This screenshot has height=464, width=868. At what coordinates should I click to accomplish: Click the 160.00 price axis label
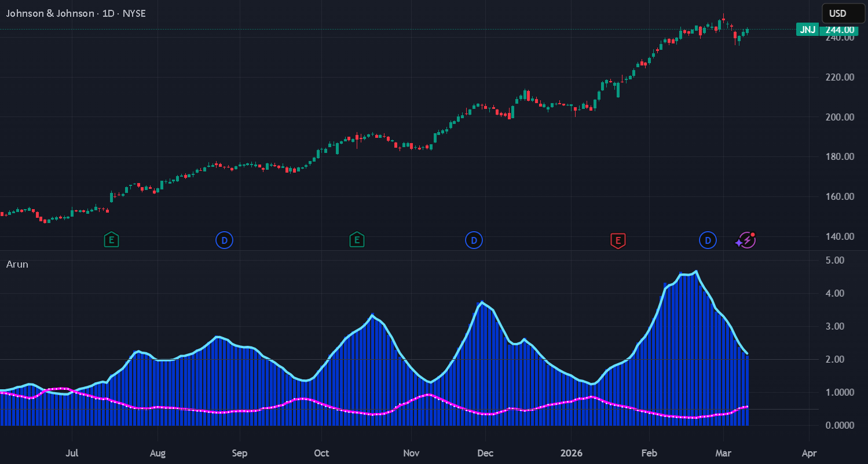point(841,196)
